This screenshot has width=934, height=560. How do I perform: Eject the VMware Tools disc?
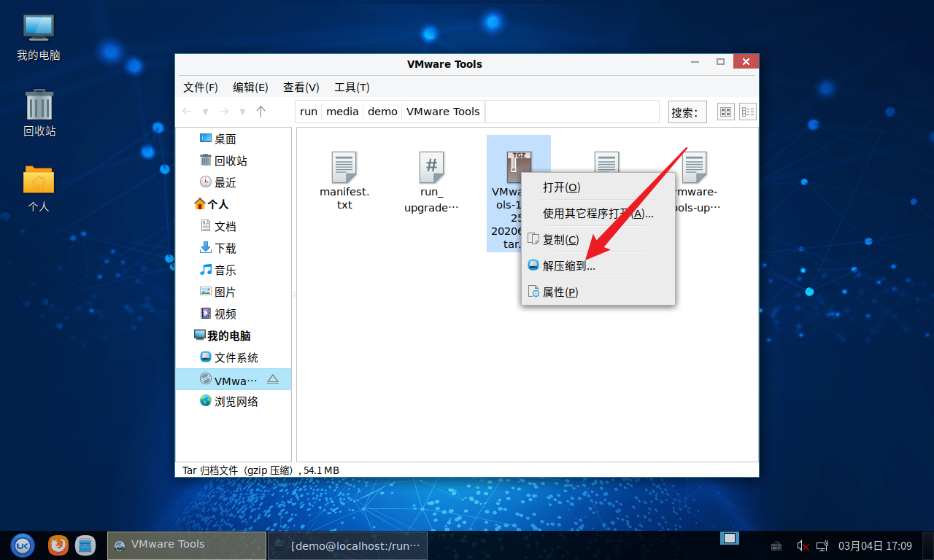coord(273,379)
